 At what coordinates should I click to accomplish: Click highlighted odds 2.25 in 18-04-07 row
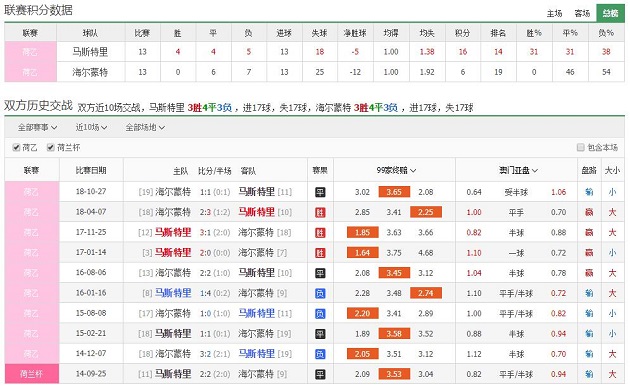pos(426,212)
